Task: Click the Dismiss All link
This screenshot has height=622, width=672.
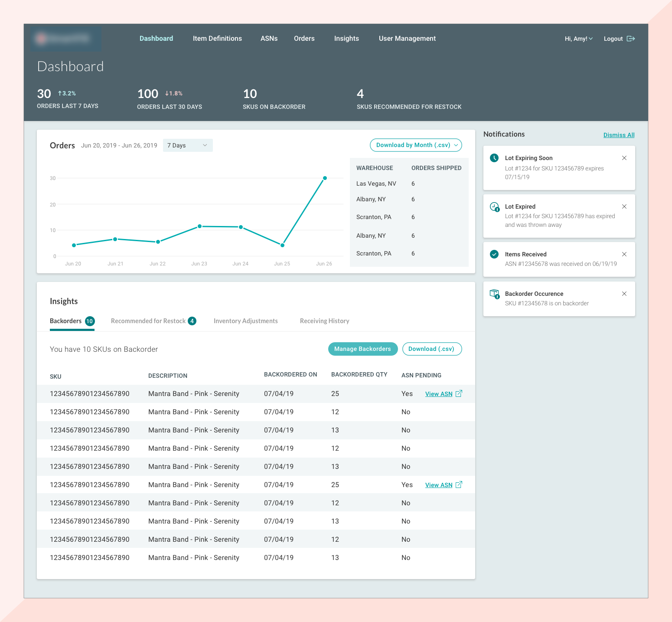Action: (x=619, y=135)
